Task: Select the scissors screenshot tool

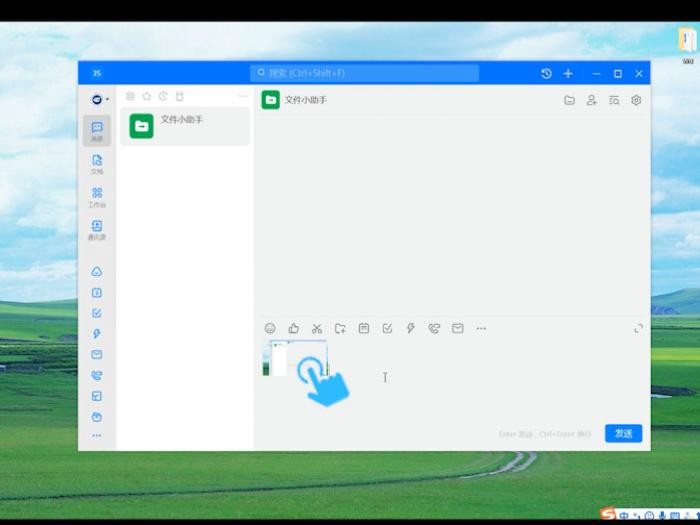Action: (317, 329)
